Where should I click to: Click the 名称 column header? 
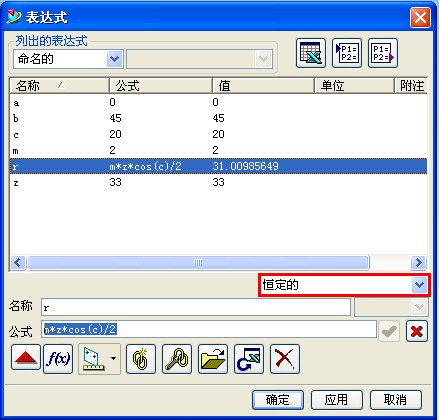(59, 86)
